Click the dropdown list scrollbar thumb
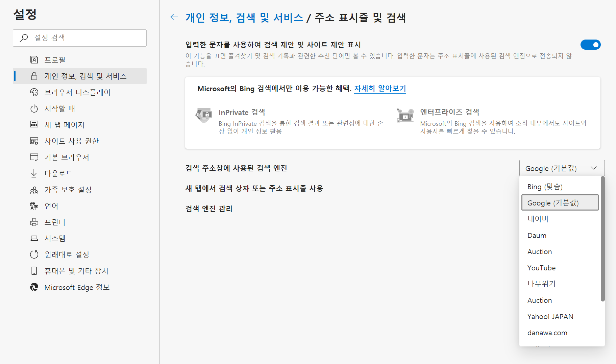The width and height of the screenshot is (616, 364). 602,239
